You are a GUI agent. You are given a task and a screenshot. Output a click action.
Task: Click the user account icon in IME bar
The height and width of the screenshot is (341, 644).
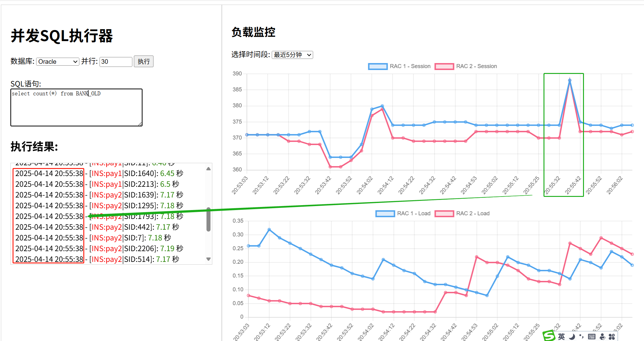click(602, 337)
